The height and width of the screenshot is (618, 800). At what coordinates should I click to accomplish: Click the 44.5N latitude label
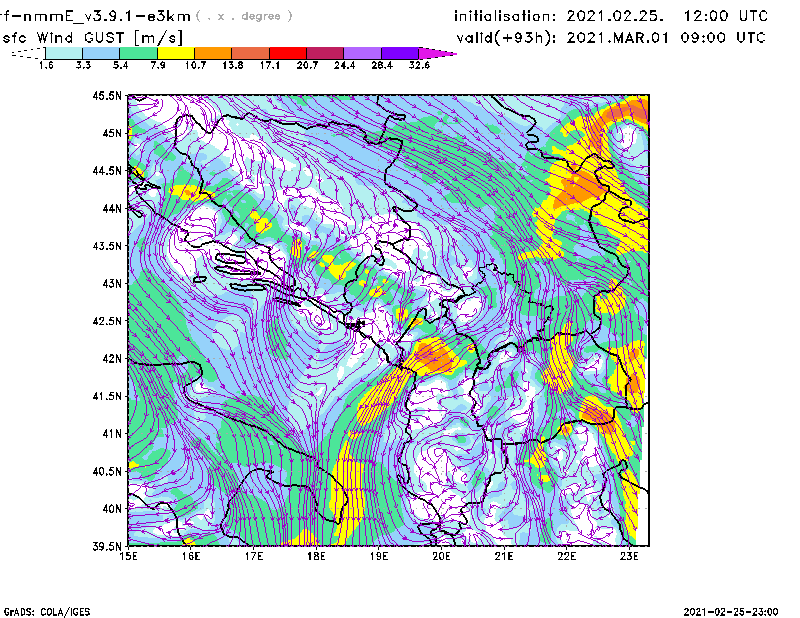click(x=107, y=170)
